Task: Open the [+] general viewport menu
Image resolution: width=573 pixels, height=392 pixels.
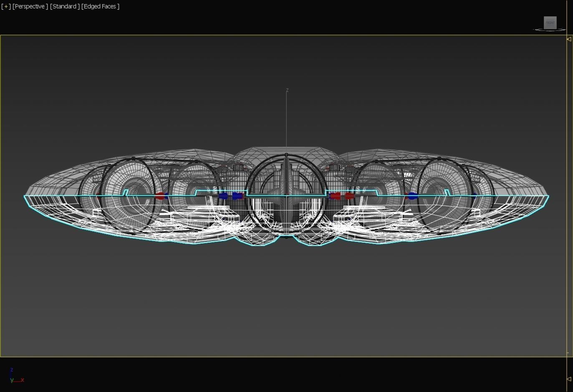Action: pyautogui.click(x=6, y=6)
